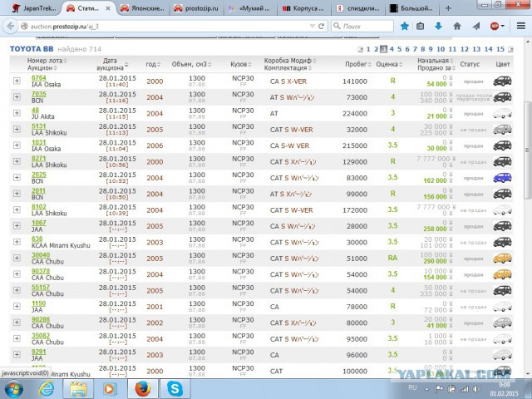Click car color icon for lot 6764

tap(502, 81)
